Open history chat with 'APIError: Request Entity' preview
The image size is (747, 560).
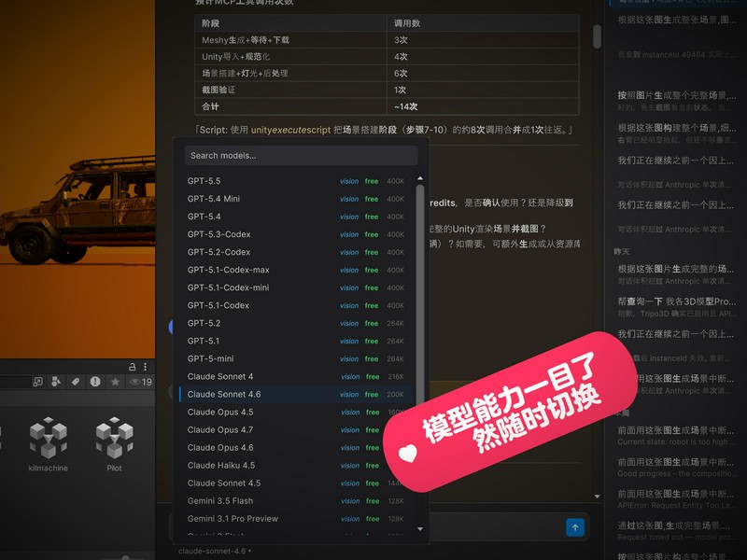tap(676, 499)
